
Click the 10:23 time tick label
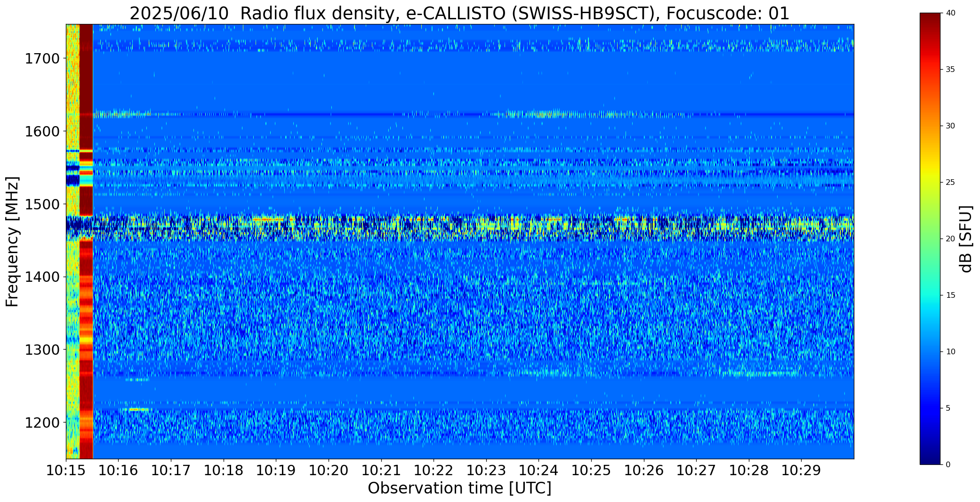pos(486,470)
